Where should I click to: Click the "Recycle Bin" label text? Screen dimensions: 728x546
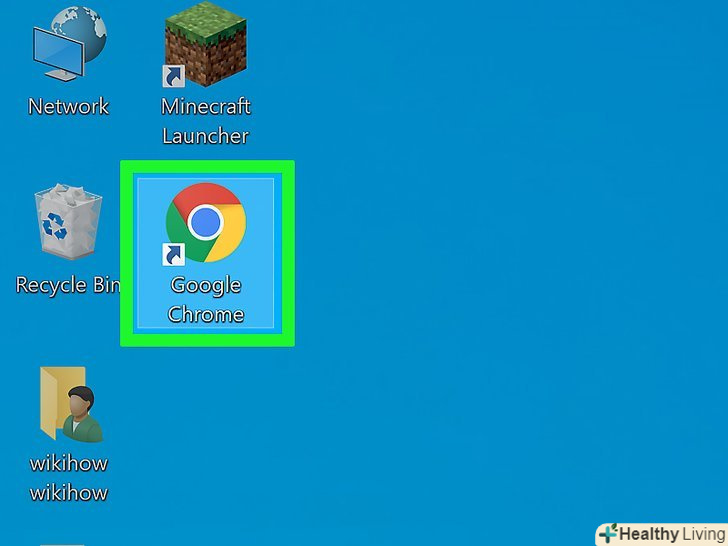tap(68, 285)
